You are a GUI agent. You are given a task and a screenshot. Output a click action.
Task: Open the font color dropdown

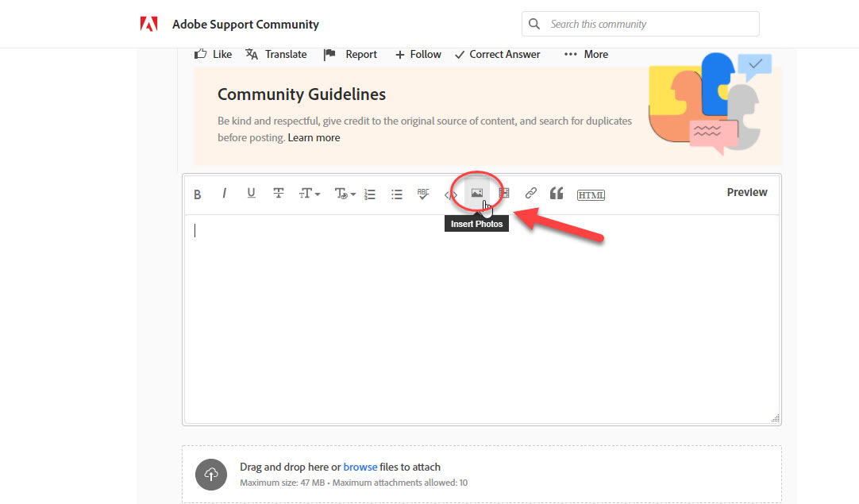point(343,193)
